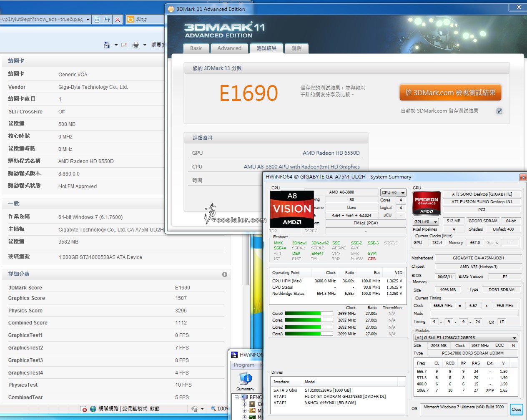This screenshot has width=527, height=420.
Task: Open the Program menu in HWiNFO
Action: (x=244, y=365)
